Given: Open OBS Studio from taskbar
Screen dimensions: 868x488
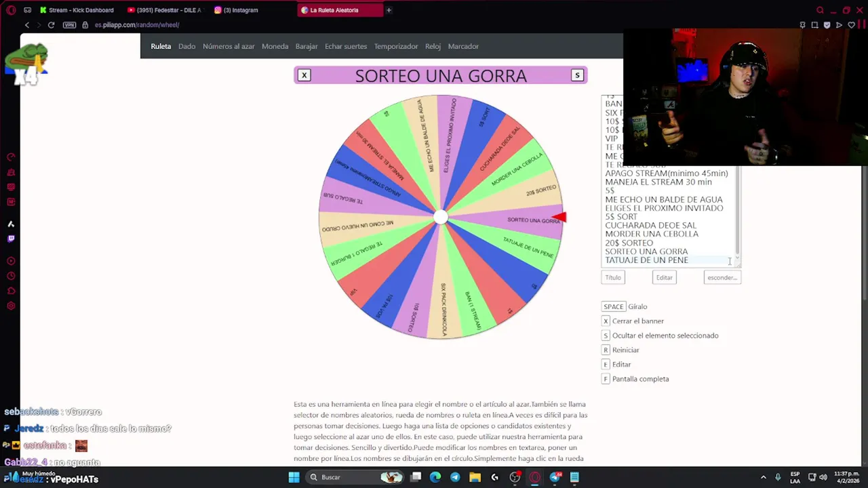Looking at the screenshot, I should [x=515, y=477].
